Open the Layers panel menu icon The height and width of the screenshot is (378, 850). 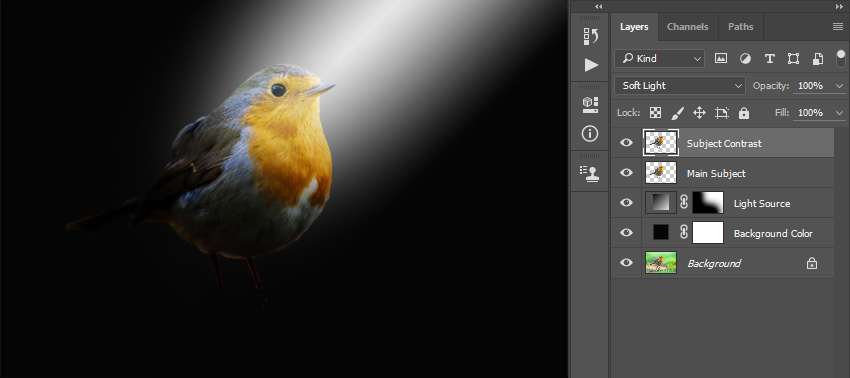(838, 27)
